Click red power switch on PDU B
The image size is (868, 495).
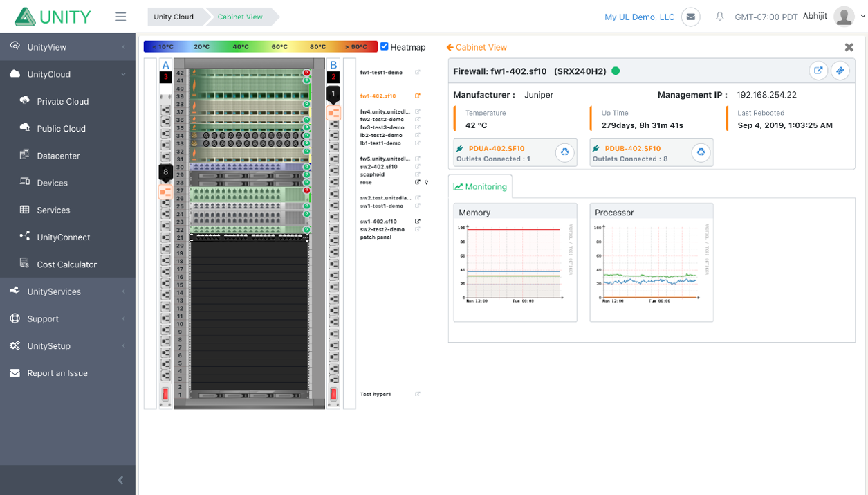pos(333,395)
